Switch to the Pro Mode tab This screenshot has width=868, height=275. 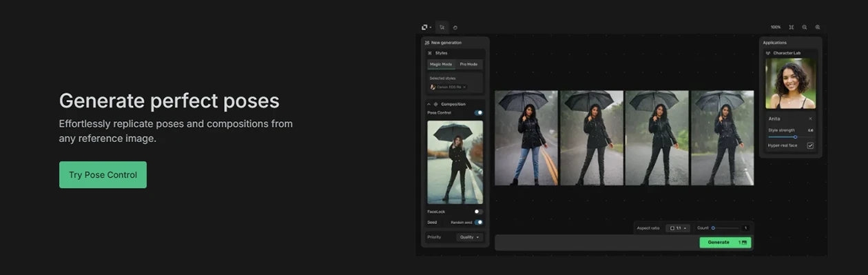click(468, 64)
